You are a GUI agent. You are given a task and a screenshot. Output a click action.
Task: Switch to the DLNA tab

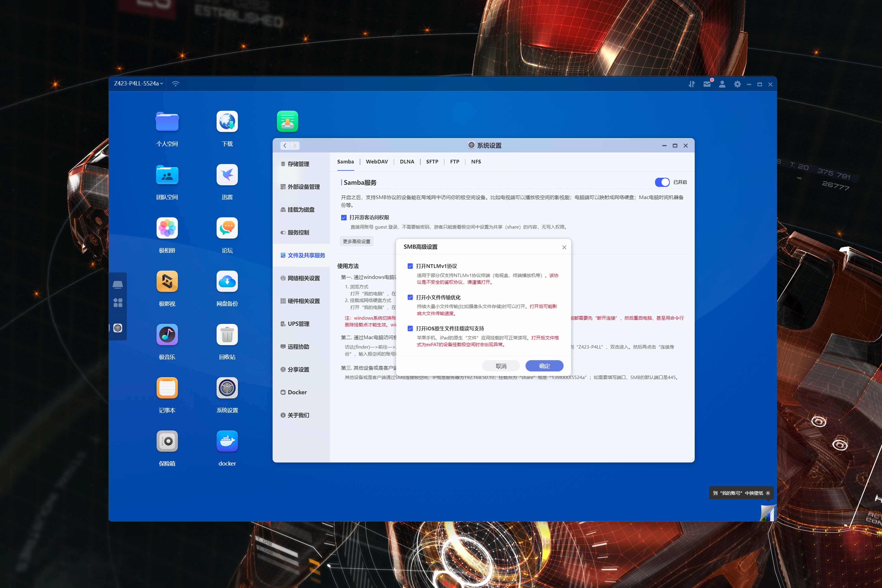point(407,162)
